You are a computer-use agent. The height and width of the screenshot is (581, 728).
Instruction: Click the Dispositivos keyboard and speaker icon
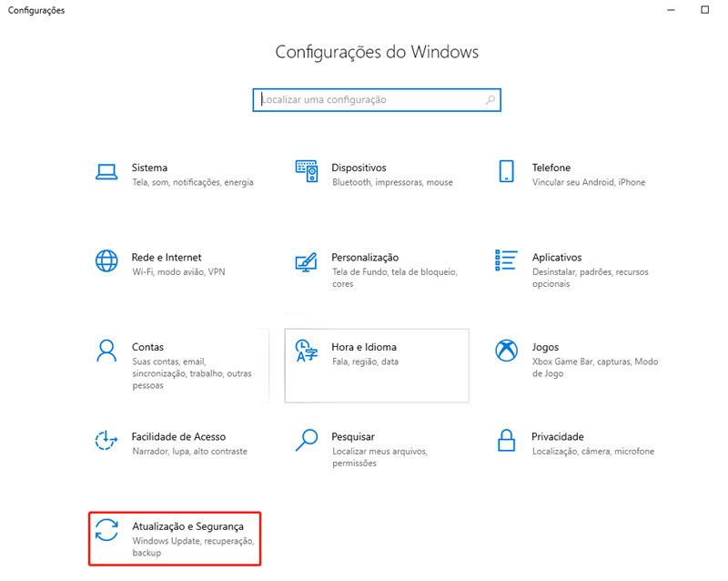[x=307, y=171]
